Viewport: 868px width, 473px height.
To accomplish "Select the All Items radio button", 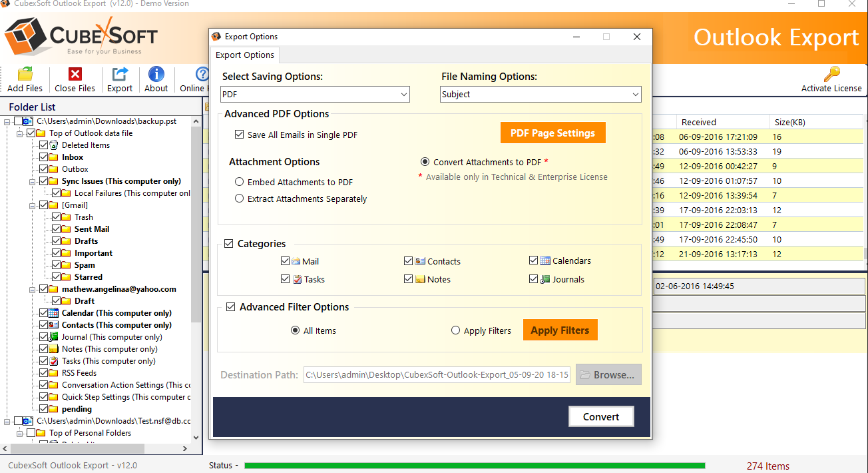I will click(x=295, y=330).
